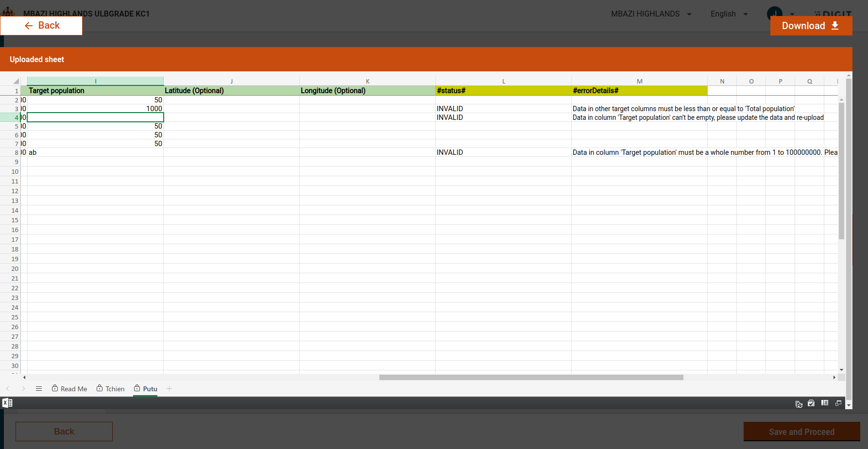Select the Putu sheet tab

pos(145,389)
